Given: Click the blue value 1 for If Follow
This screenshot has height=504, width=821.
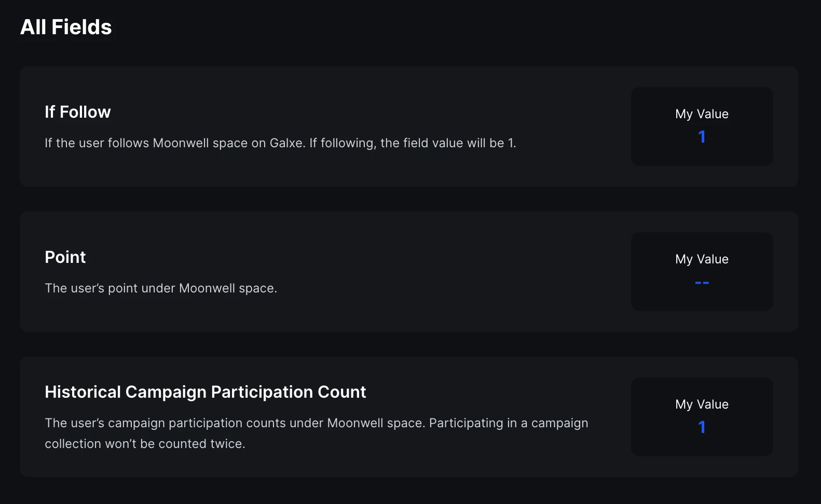Looking at the screenshot, I should pos(702,137).
